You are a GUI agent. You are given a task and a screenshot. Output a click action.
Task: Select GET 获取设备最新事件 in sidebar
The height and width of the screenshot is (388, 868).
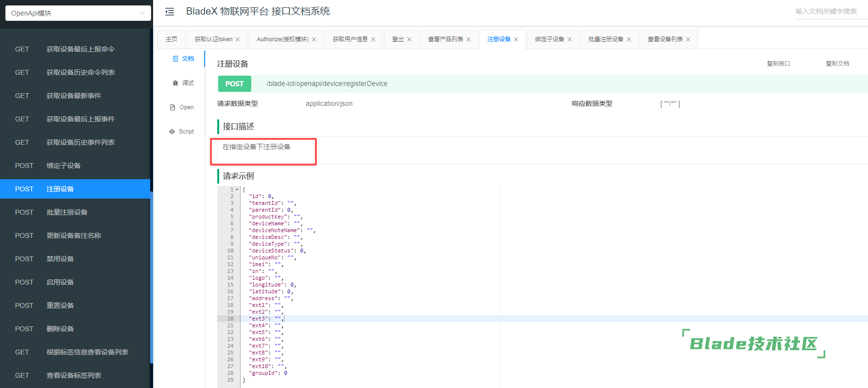[x=74, y=96]
